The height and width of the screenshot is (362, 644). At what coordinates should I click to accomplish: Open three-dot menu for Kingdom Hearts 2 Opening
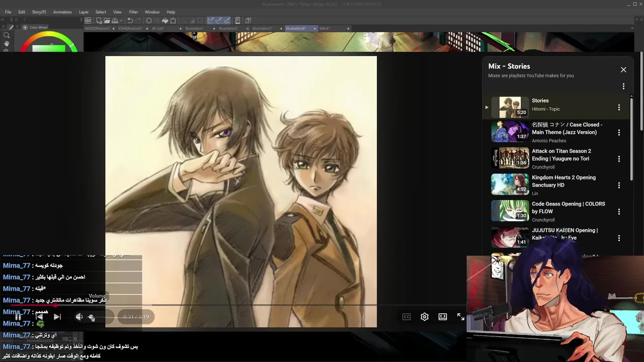pyautogui.click(x=619, y=186)
